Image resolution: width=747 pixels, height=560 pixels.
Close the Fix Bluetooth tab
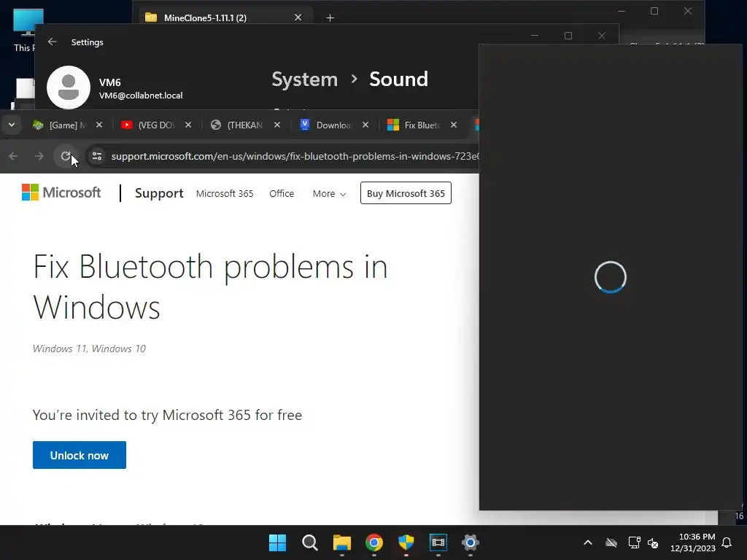coord(454,125)
